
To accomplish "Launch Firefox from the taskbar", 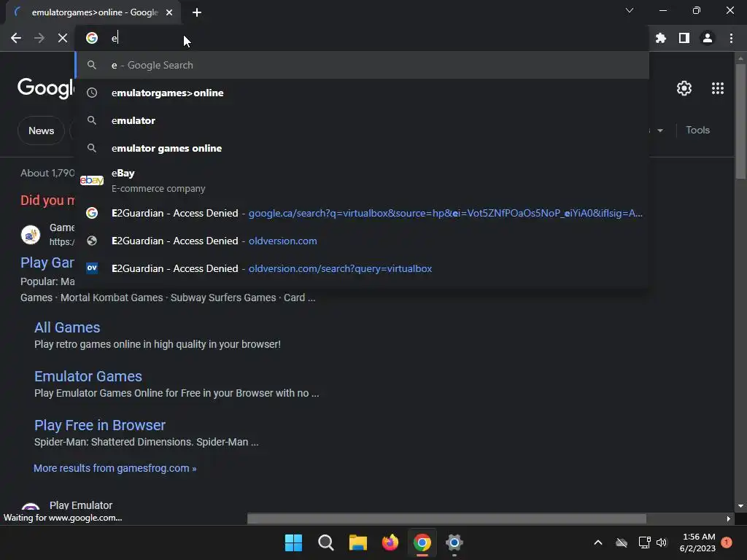I will click(x=390, y=542).
